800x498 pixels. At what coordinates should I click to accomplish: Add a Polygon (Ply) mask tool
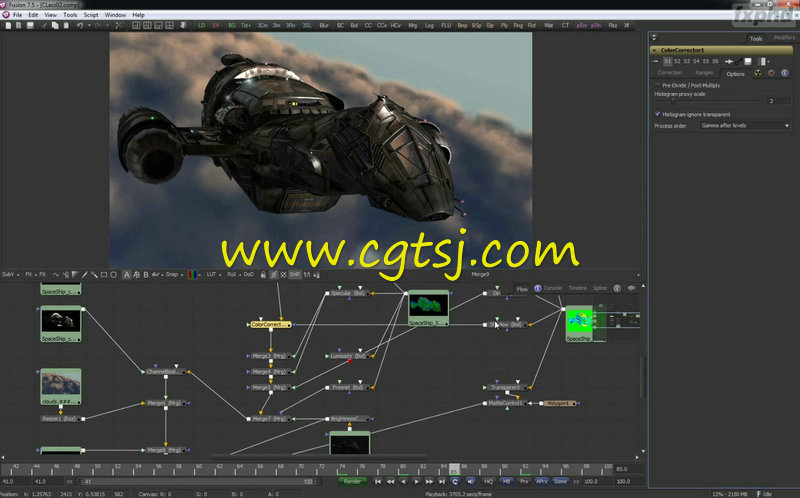coord(504,26)
